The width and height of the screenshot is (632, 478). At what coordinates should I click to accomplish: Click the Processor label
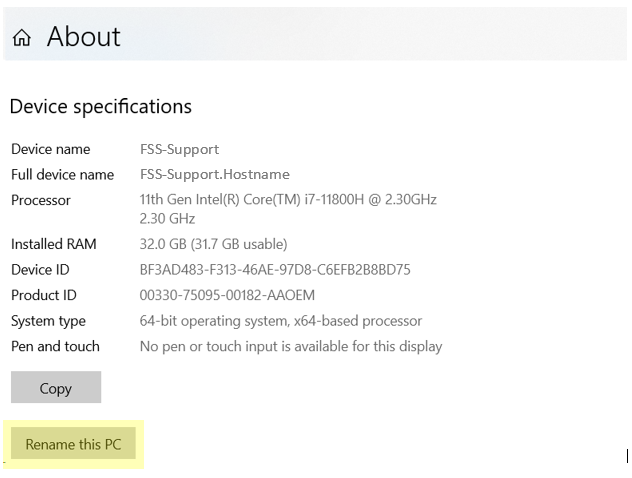pos(41,200)
